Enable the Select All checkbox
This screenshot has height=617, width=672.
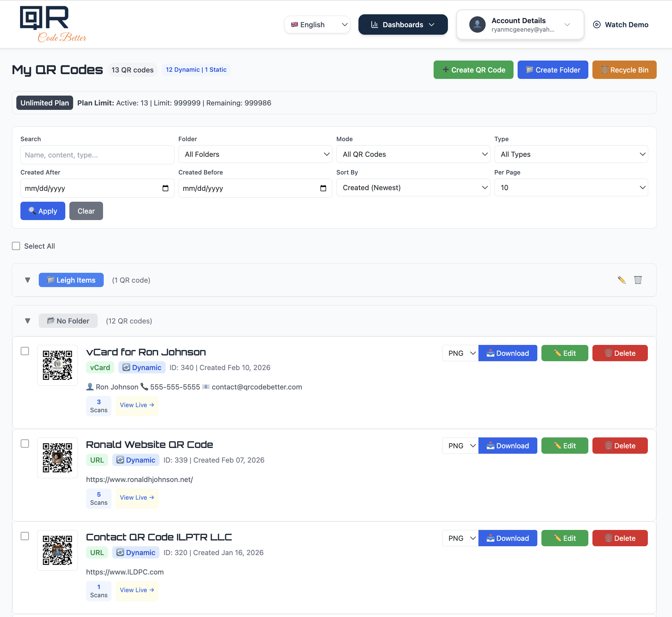(x=16, y=246)
